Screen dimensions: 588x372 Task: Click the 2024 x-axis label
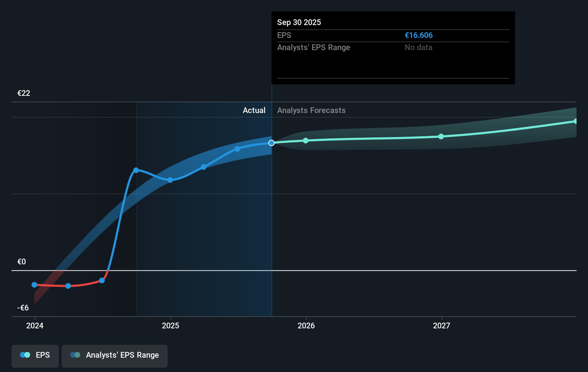[x=35, y=325]
